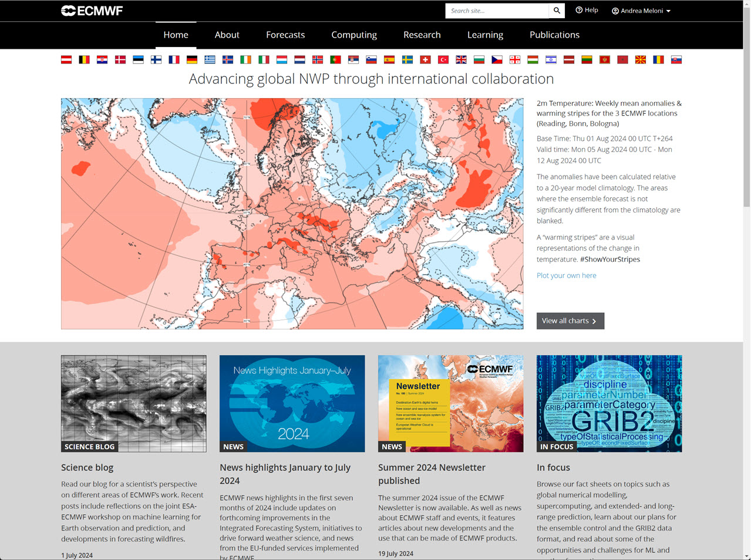Screen dimensions: 751x560
Task: Choose the United Kingdom flag icon
Action: (x=461, y=60)
